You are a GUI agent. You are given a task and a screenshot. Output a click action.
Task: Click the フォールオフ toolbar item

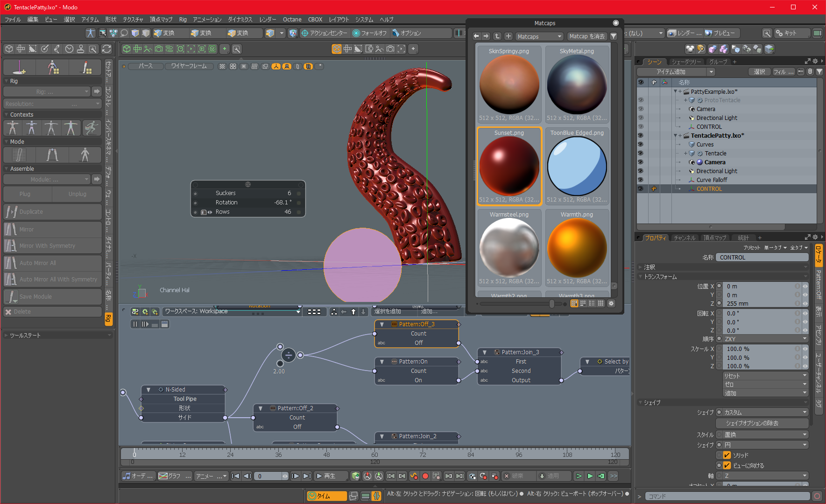pyautogui.click(x=370, y=33)
